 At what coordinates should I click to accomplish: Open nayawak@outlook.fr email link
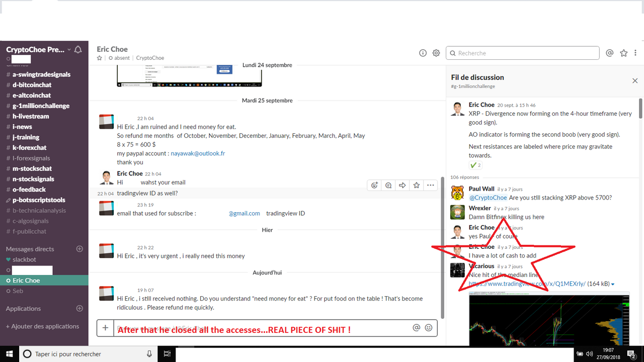click(198, 153)
